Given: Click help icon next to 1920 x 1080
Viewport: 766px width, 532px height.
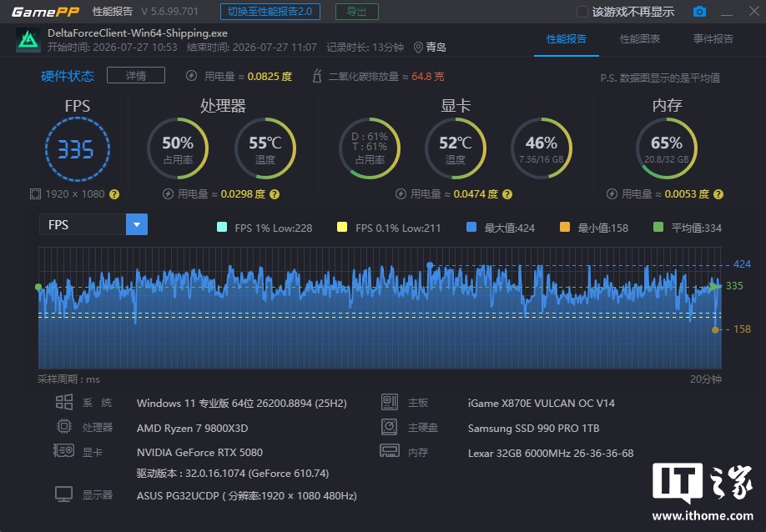Looking at the screenshot, I should tap(114, 194).
